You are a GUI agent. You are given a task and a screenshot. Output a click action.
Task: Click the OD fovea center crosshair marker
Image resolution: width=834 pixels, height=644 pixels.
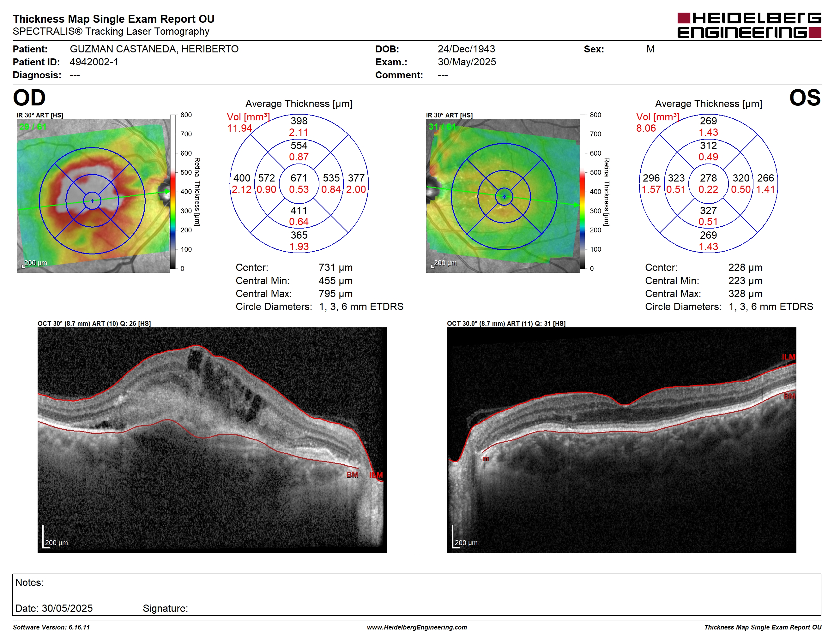point(92,201)
